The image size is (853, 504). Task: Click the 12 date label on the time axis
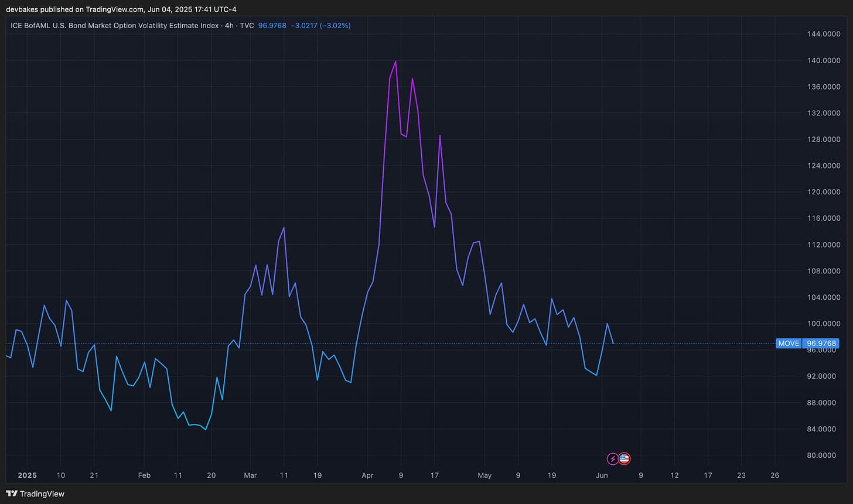point(674,475)
